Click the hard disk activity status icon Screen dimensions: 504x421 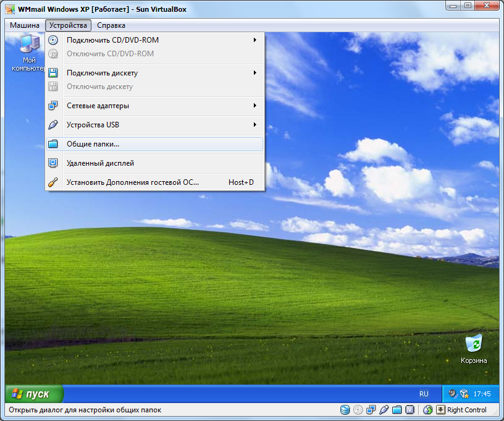pos(345,410)
